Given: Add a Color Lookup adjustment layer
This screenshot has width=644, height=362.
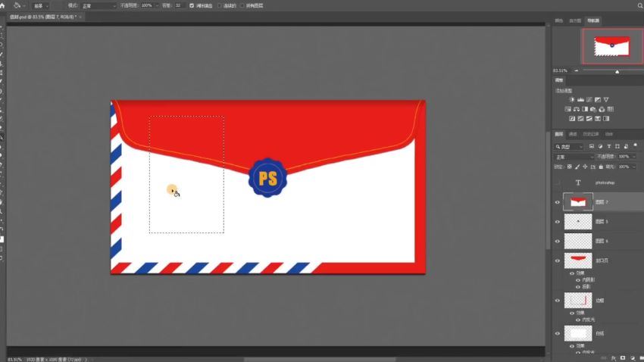Looking at the screenshot, I should 611,109.
